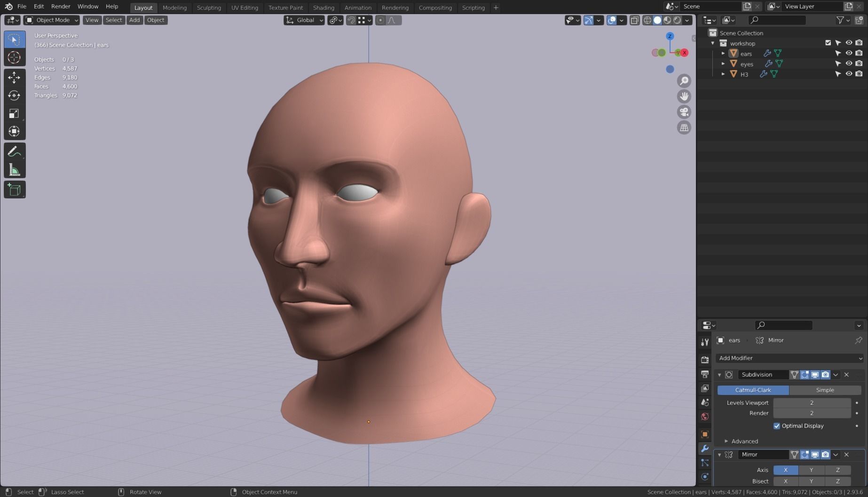
Task: Expand the ears object in Outliner
Action: coord(723,54)
